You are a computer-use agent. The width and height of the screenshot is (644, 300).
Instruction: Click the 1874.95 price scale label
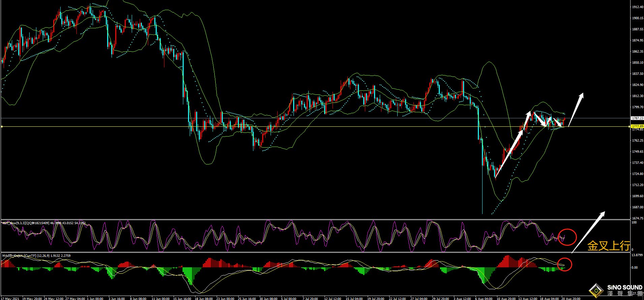[638, 40]
